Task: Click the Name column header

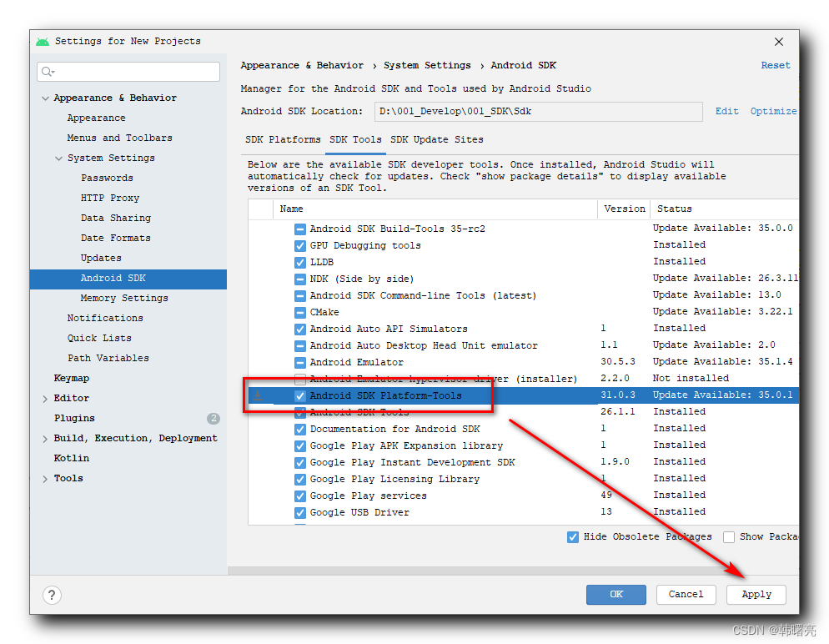Action: [435, 209]
